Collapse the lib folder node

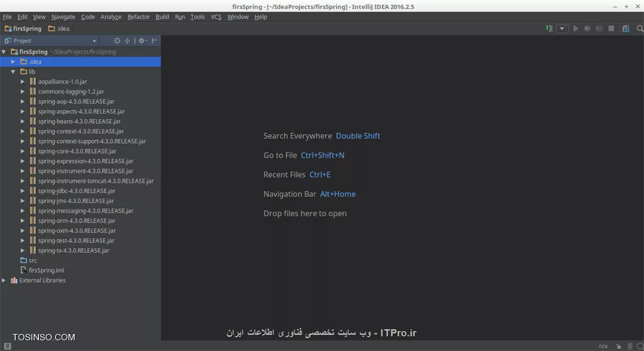click(x=13, y=72)
